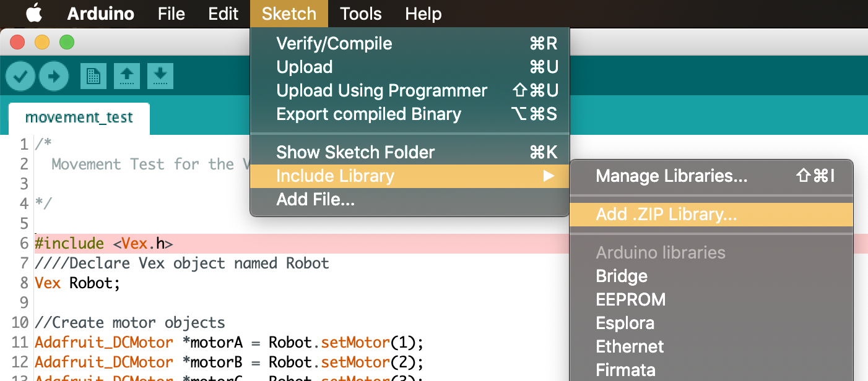Click the Verify checkmark toolbar button

pyautogui.click(x=20, y=76)
